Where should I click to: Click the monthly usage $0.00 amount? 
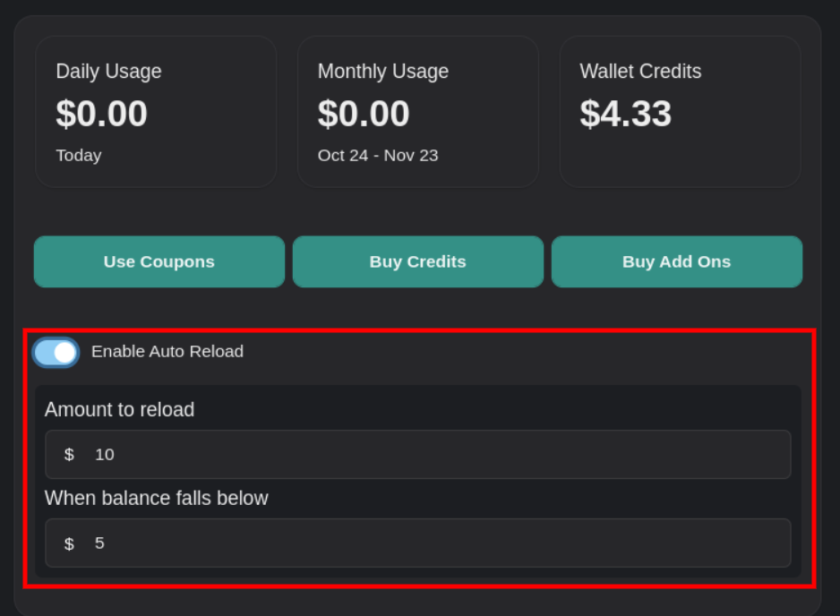click(364, 114)
